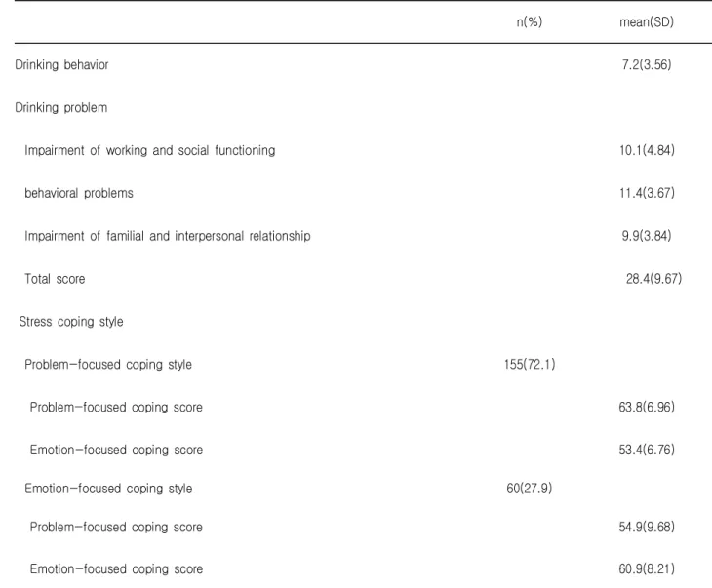Select the behavioral problems row label
The width and height of the screenshot is (712, 588).
point(79,193)
